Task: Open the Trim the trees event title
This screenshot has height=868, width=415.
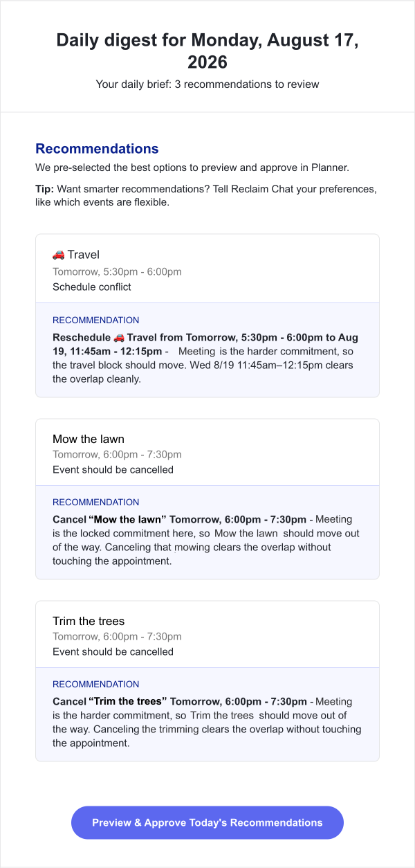Action: (x=89, y=621)
